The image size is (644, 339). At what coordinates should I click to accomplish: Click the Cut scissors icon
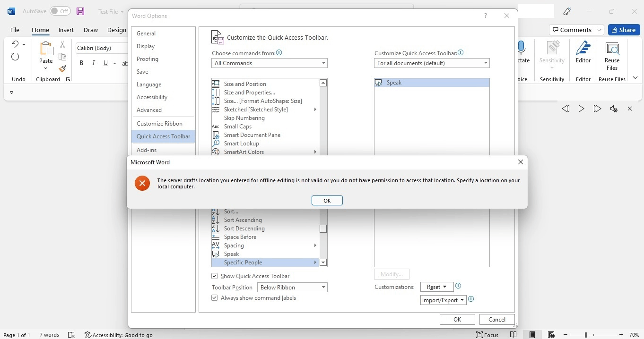click(x=62, y=45)
